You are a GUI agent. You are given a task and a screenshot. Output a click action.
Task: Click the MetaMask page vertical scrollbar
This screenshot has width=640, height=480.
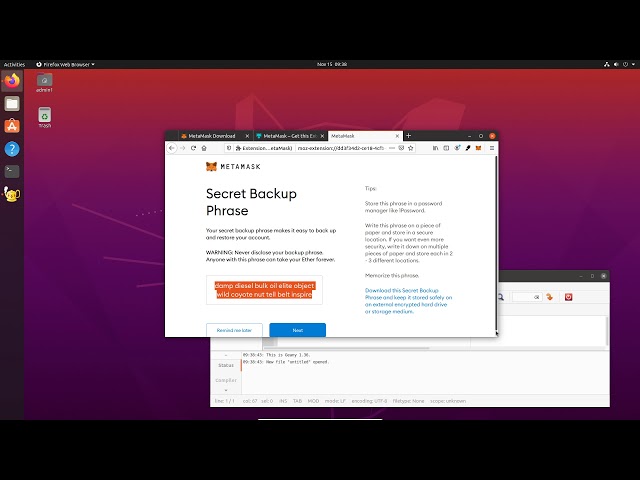click(x=496, y=244)
